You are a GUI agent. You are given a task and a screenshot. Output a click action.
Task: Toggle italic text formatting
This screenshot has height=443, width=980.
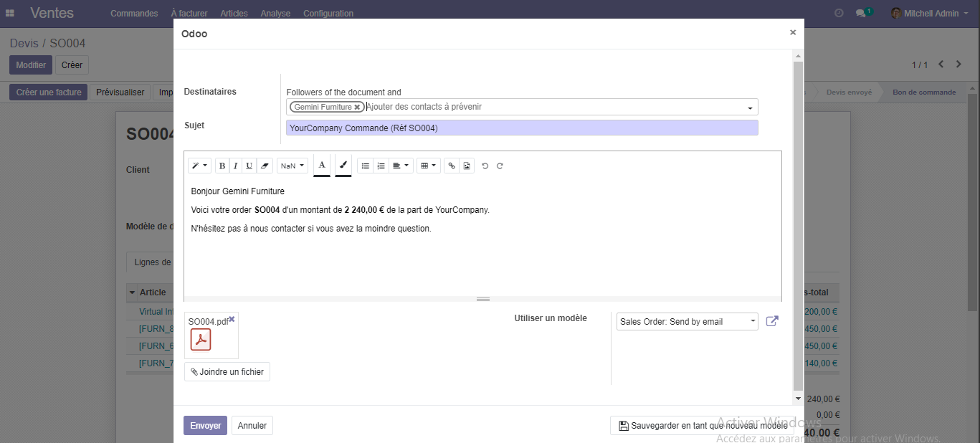(235, 166)
